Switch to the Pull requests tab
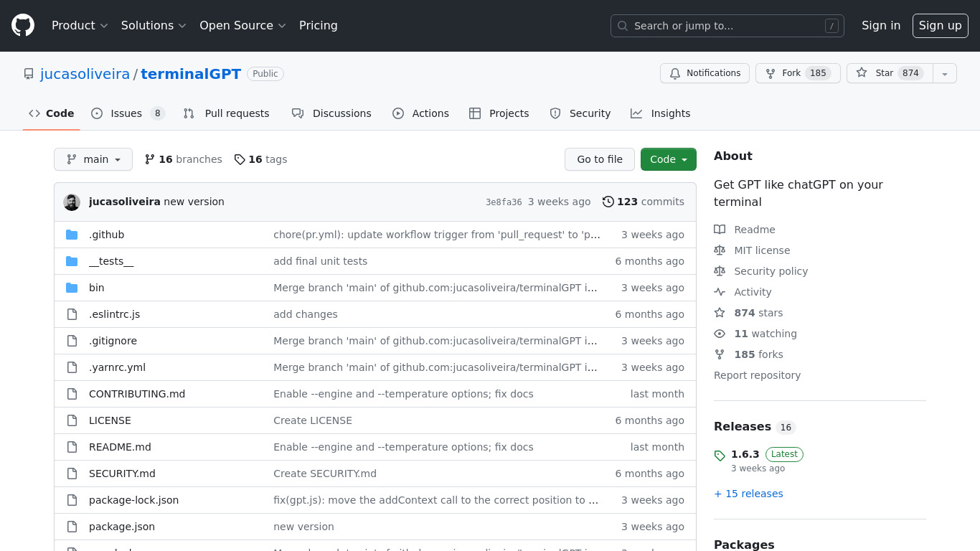980x551 pixels. pyautogui.click(x=227, y=113)
